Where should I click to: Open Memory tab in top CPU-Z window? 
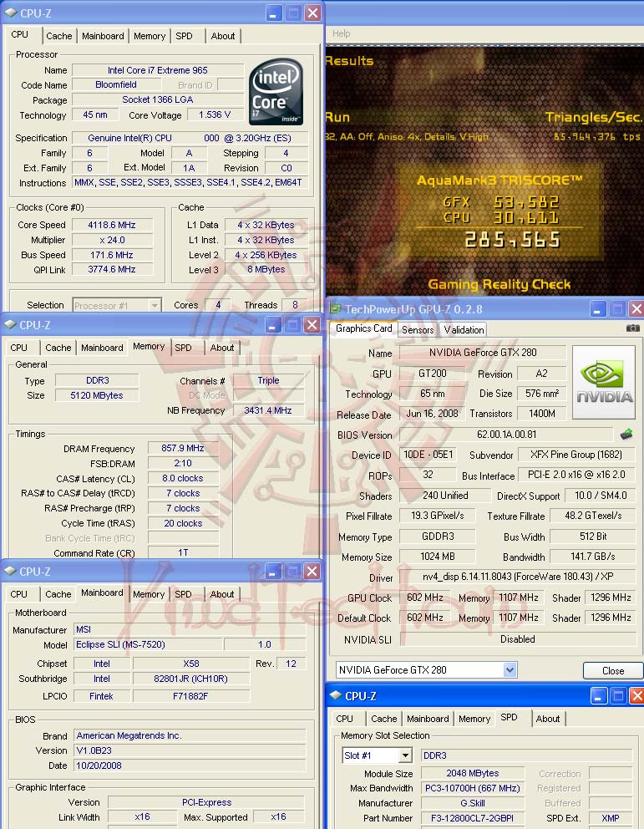point(150,36)
